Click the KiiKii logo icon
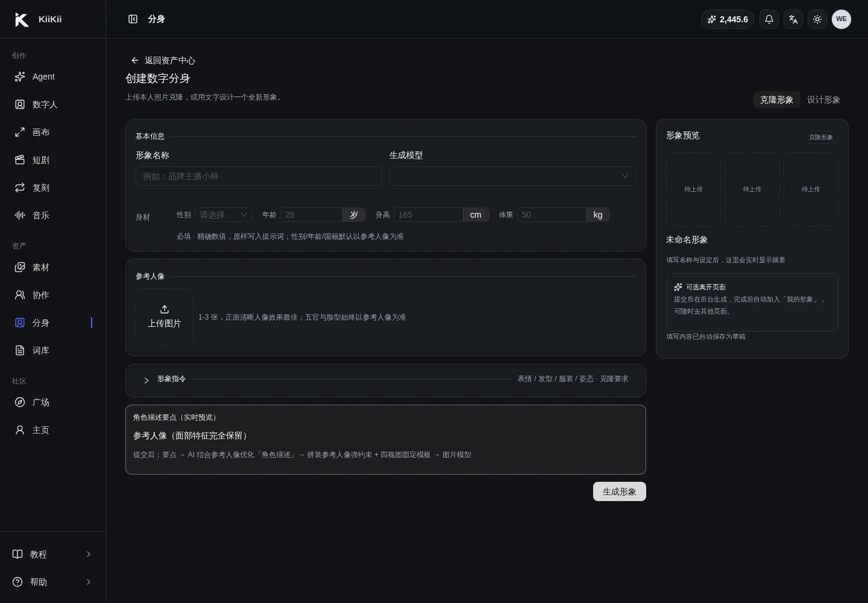 [x=22, y=19]
